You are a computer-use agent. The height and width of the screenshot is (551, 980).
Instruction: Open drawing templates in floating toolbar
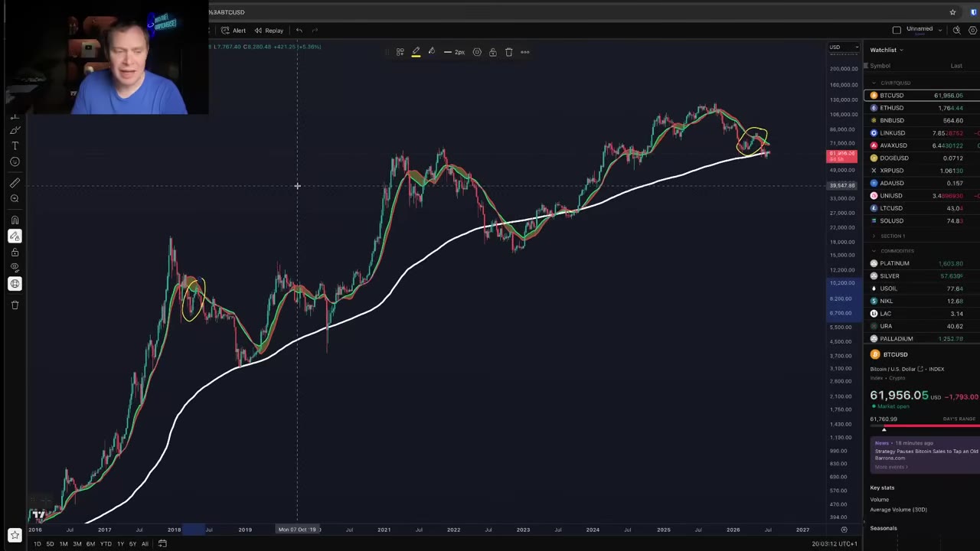click(x=400, y=52)
